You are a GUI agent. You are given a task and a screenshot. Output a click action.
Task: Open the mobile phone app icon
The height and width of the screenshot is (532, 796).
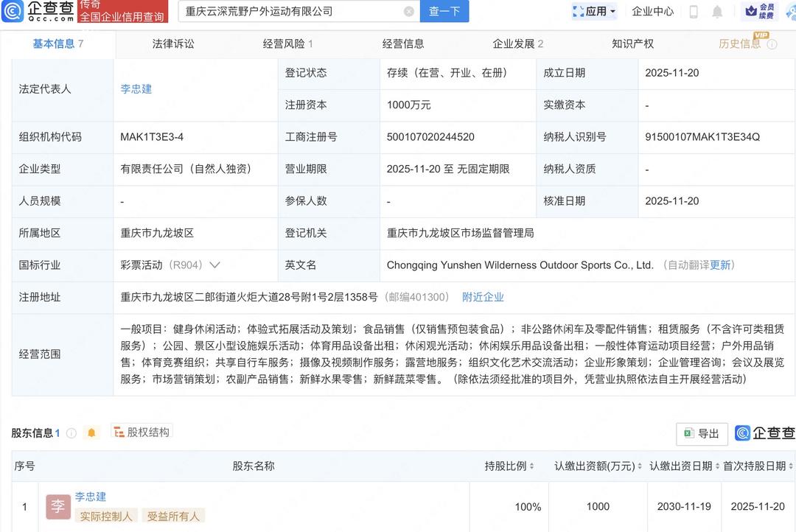pyautogui.click(x=694, y=12)
